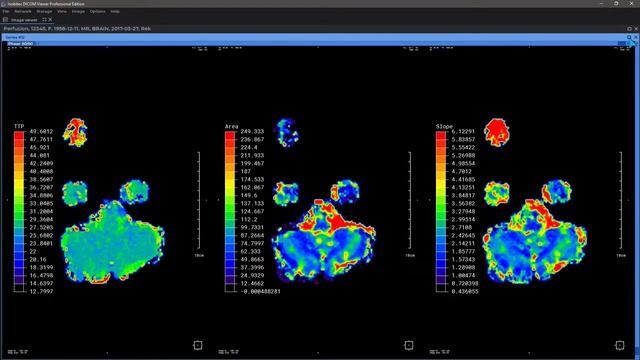Click the Area minimum value -0.000488281
This screenshot has width=640, height=360.
click(260, 291)
